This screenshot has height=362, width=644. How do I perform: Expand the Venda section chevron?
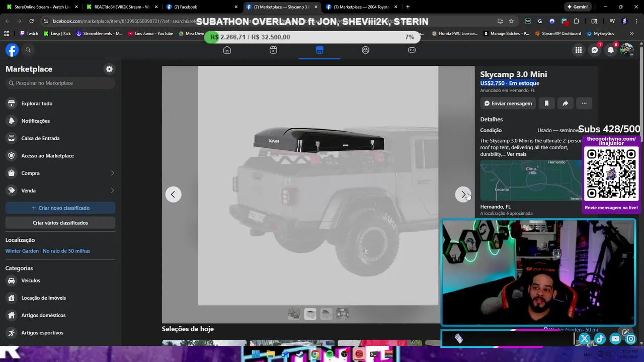click(112, 191)
